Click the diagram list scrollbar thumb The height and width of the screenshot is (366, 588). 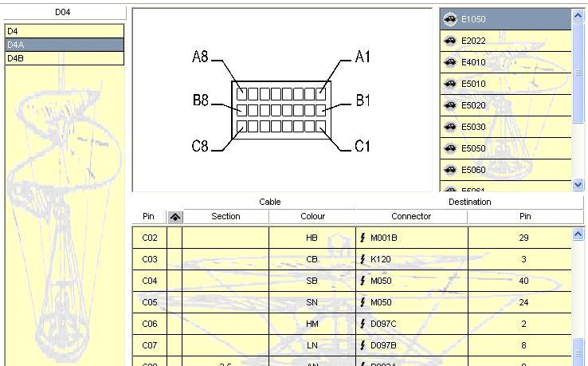click(578, 73)
